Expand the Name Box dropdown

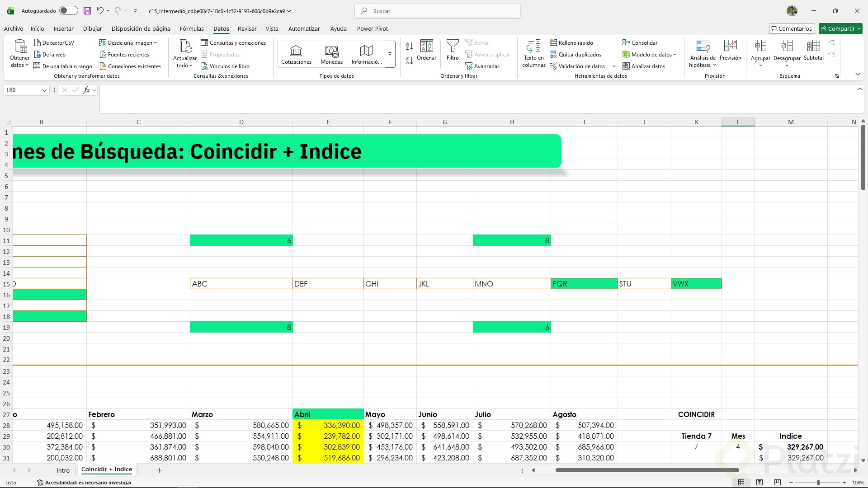click(44, 90)
